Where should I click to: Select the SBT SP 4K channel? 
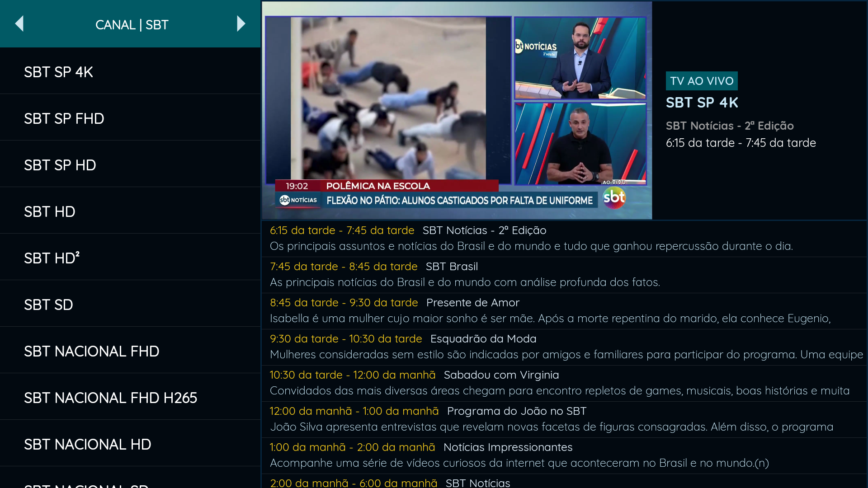point(130,72)
